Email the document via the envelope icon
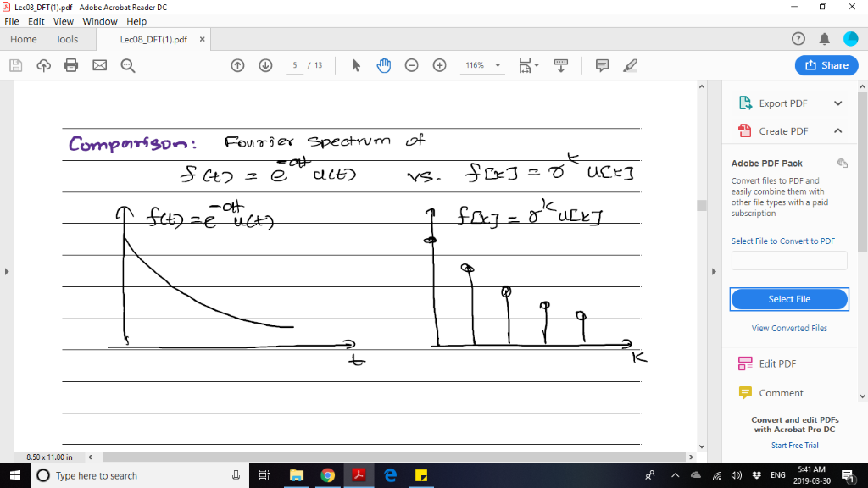The width and height of the screenshot is (868, 488). pyautogui.click(x=99, y=64)
